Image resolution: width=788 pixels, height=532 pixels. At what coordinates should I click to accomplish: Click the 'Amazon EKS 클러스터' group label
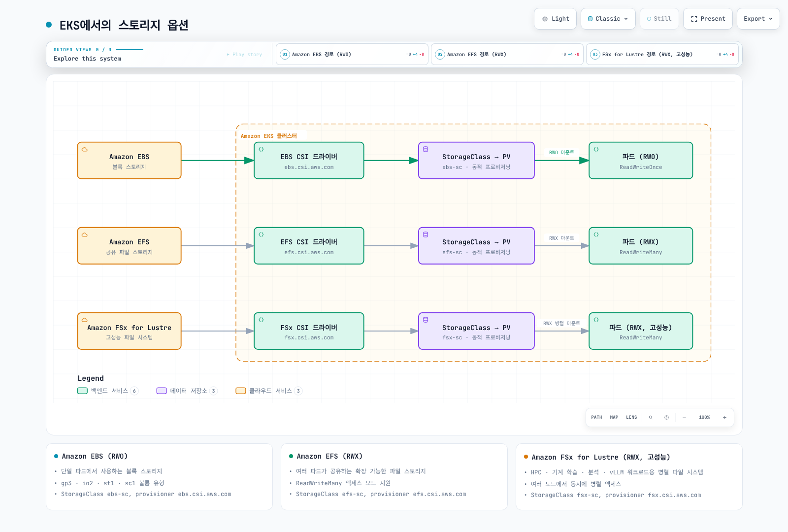click(269, 136)
